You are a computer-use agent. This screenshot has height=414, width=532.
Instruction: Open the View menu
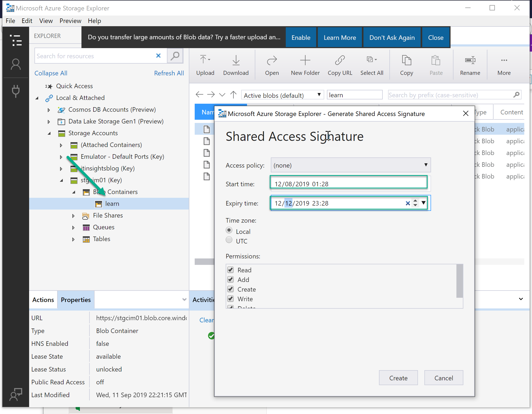point(46,21)
